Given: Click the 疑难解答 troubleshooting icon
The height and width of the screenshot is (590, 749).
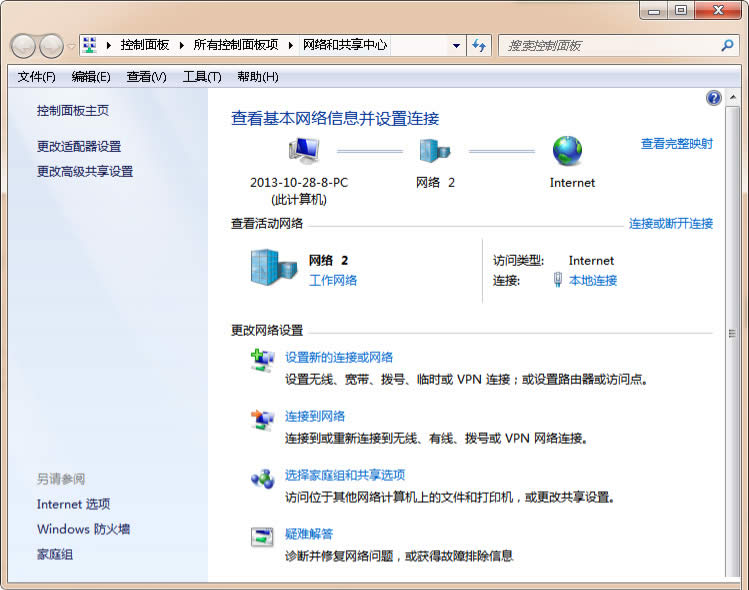Looking at the screenshot, I should (x=262, y=538).
